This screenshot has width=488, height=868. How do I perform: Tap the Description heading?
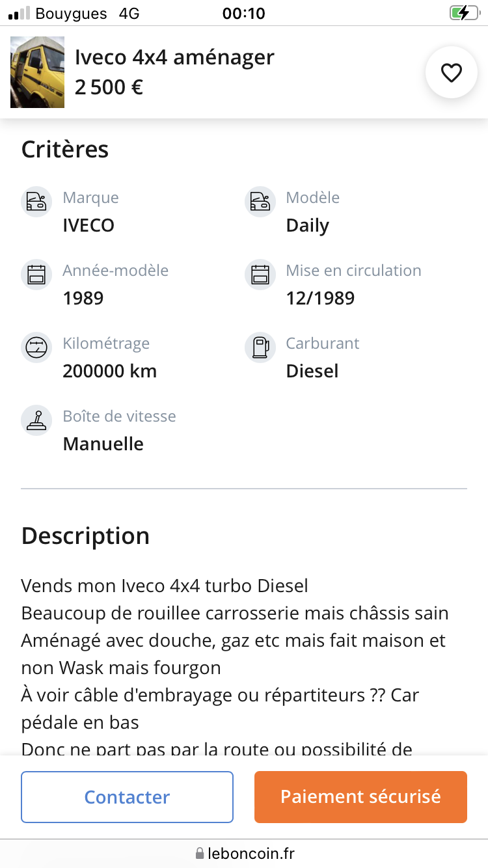[85, 536]
